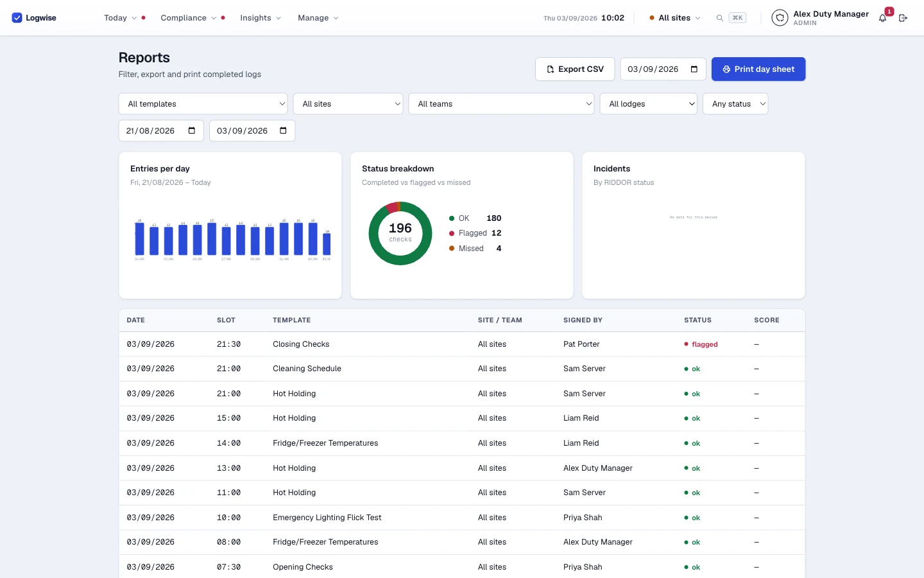Click the DATE column header

click(x=136, y=320)
